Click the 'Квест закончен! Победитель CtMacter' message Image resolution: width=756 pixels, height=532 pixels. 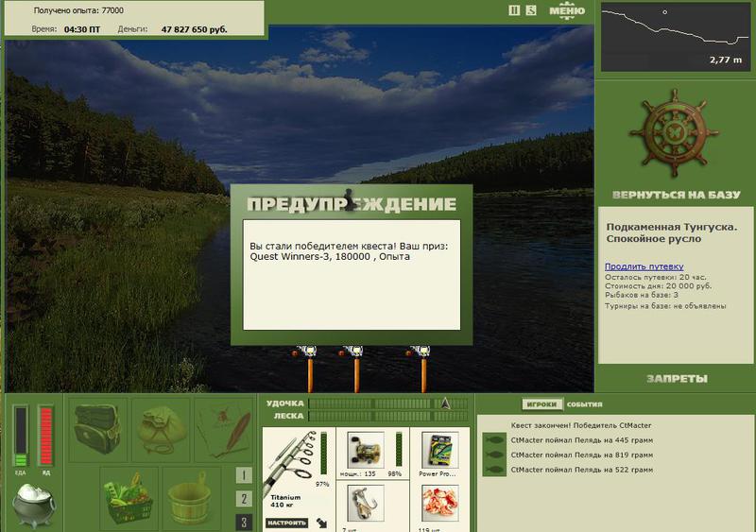(x=581, y=425)
